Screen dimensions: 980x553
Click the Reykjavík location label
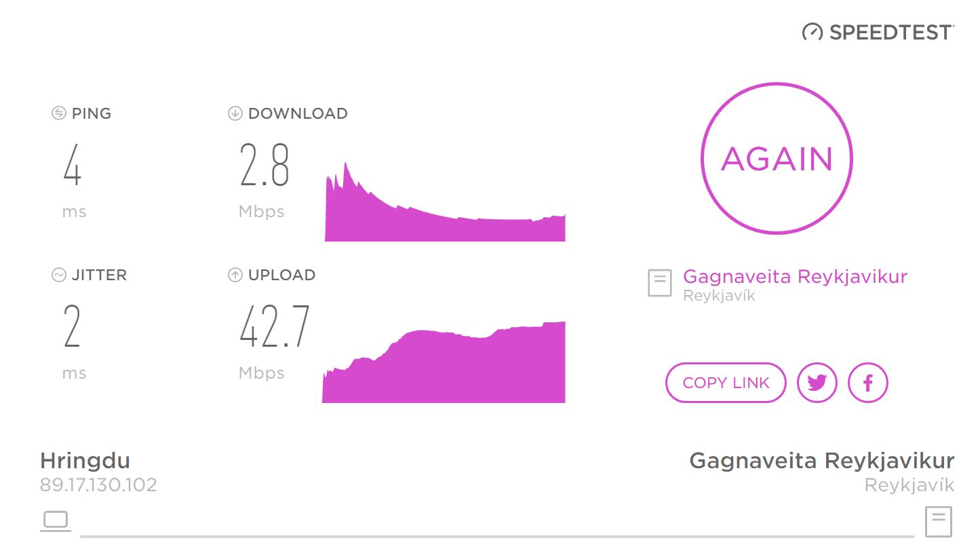tap(719, 295)
